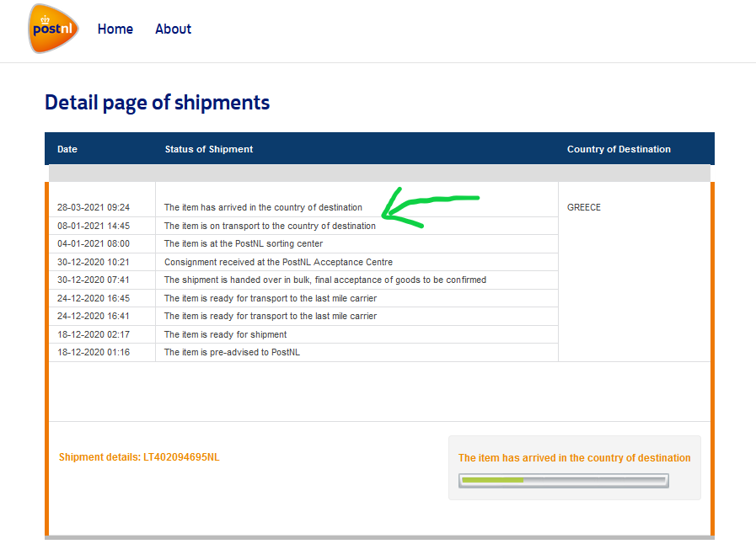
Task: Click the orange arrived status summary text
Action: pos(574,458)
